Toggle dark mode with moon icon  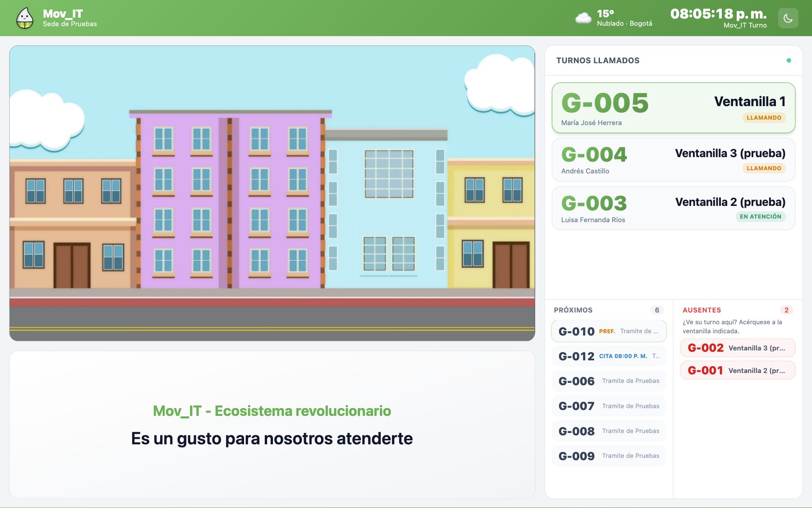coord(788,18)
